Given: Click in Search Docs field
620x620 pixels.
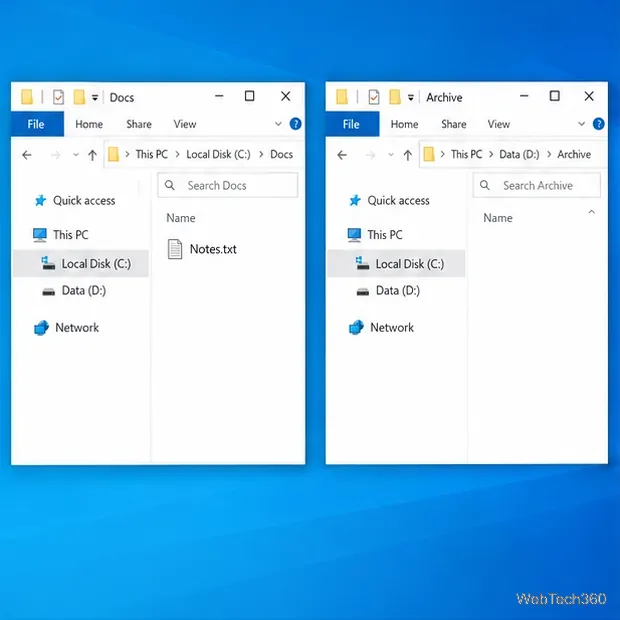Looking at the screenshot, I should coord(228,185).
